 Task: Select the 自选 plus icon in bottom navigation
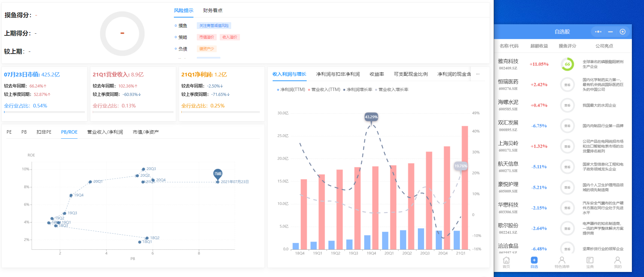coord(534,263)
